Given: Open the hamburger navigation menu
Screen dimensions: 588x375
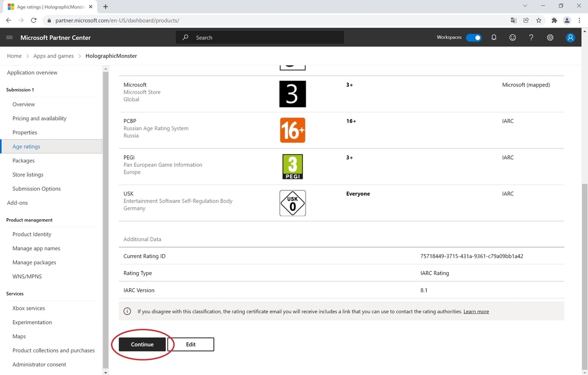Looking at the screenshot, I should [9, 38].
